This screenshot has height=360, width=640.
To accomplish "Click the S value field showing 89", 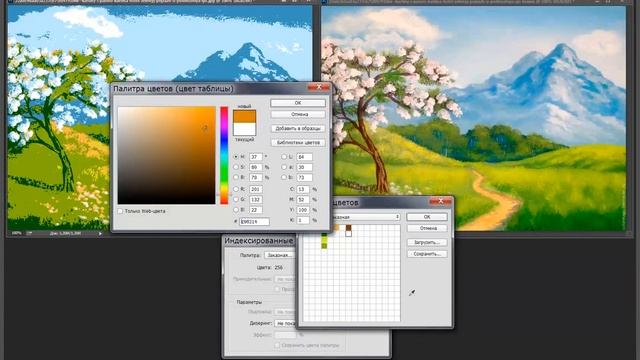I will pos(256,167).
